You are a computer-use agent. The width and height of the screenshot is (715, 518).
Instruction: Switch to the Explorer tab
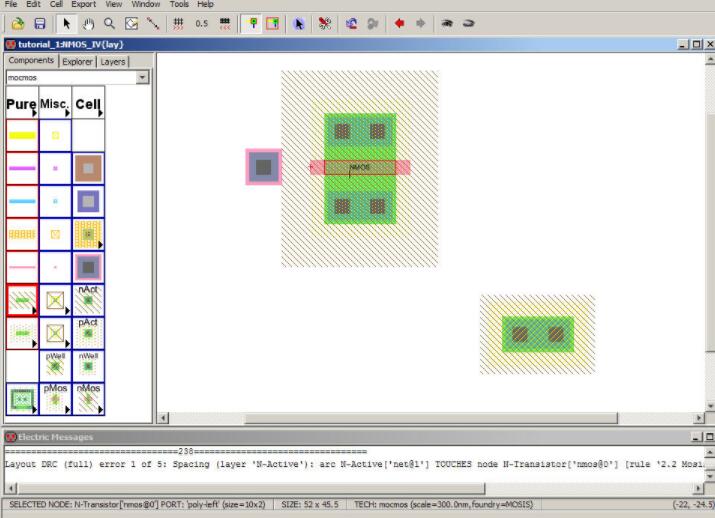click(x=76, y=61)
